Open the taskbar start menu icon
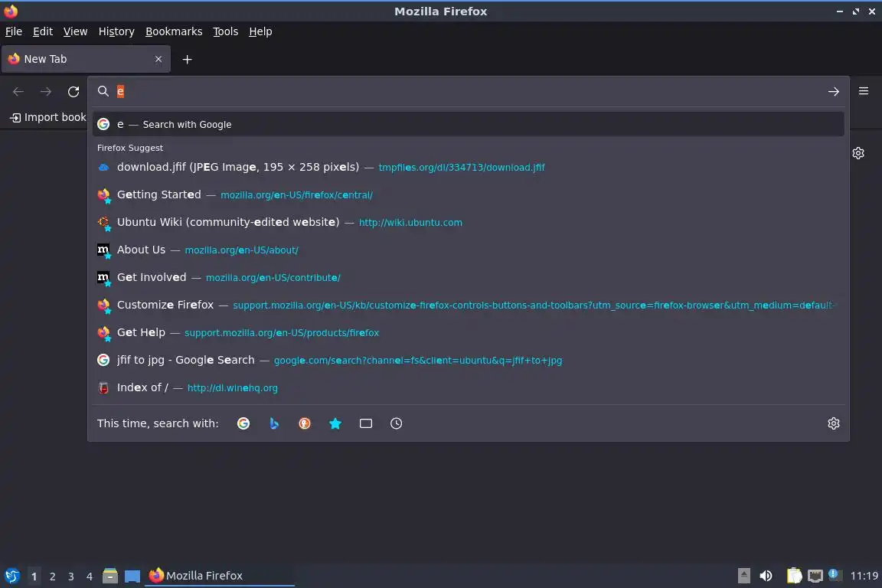The height and width of the screenshot is (588, 882). [11, 576]
